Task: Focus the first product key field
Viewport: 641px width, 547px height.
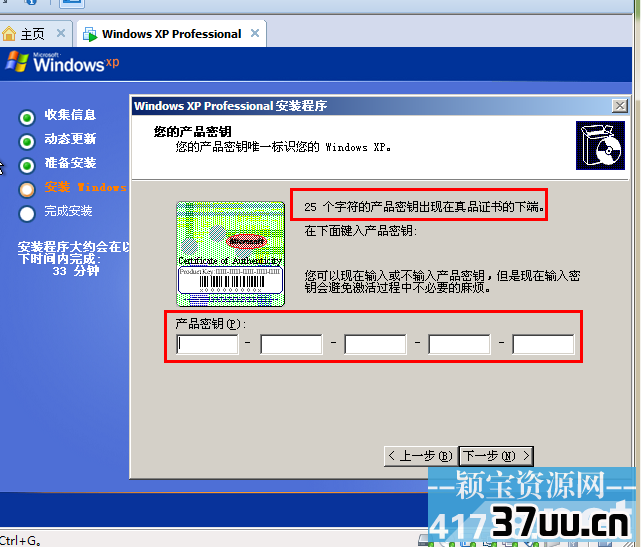Action: [x=207, y=344]
